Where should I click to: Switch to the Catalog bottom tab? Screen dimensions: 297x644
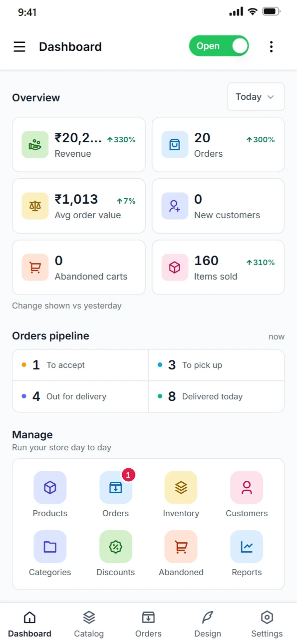click(x=89, y=624)
